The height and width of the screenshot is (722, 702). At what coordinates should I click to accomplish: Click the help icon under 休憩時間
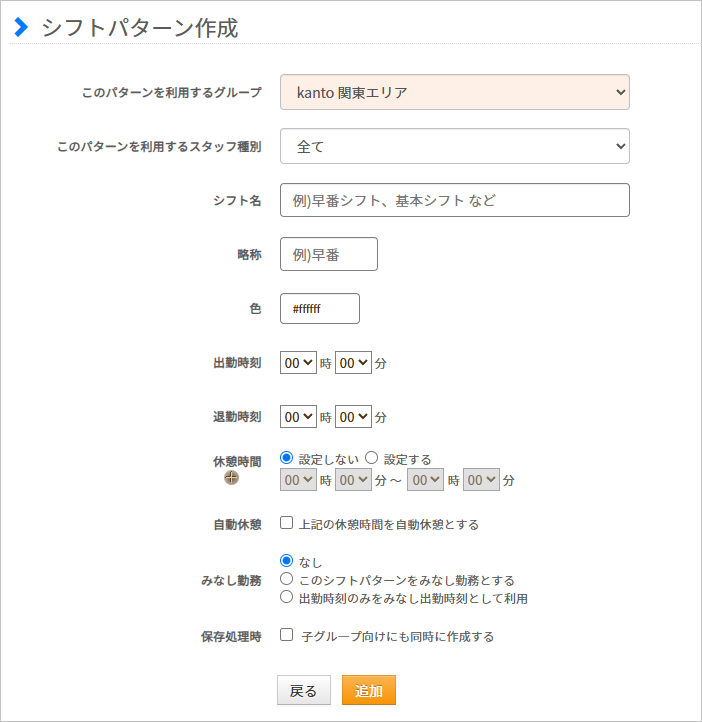click(x=231, y=478)
